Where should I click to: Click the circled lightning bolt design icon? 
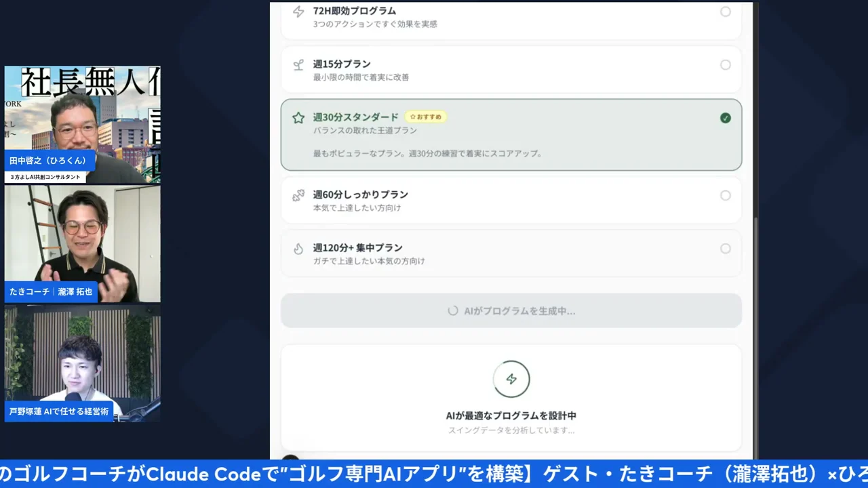pyautogui.click(x=511, y=379)
